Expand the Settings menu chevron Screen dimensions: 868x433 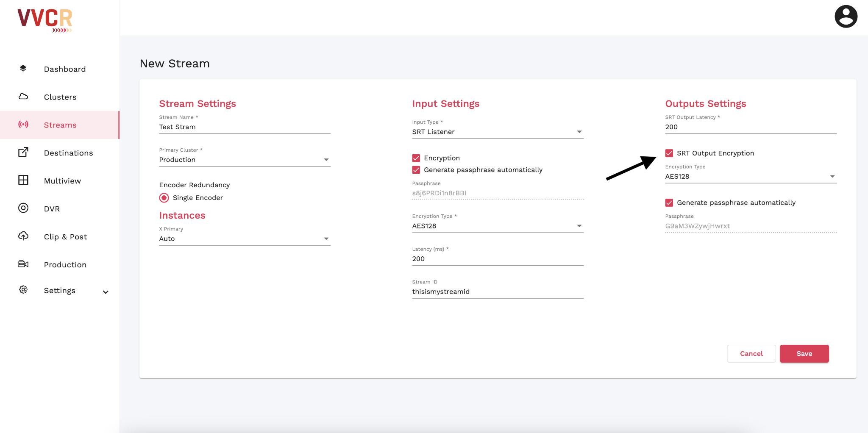click(x=106, y=292)
